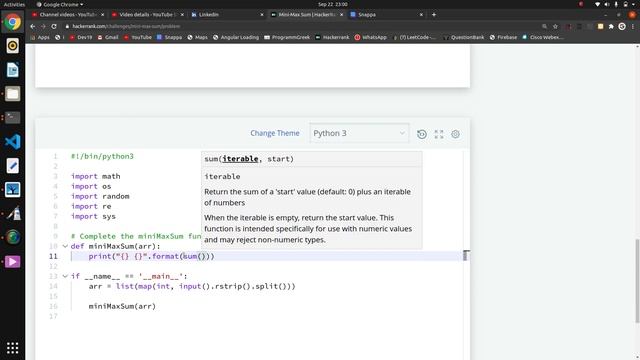The image size is (640, 360).
Task: Open the Python 3 language dropdown
Action: coord(359,133)
